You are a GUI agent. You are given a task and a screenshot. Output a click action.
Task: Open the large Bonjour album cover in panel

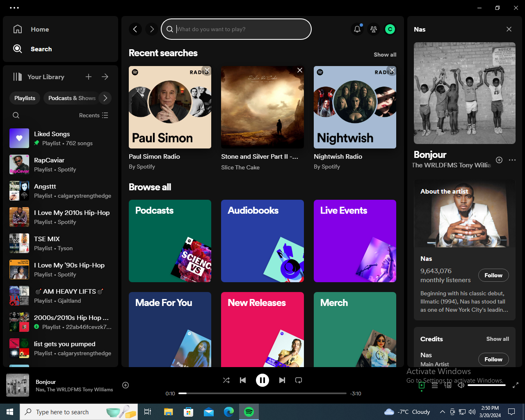coord(465,93)
